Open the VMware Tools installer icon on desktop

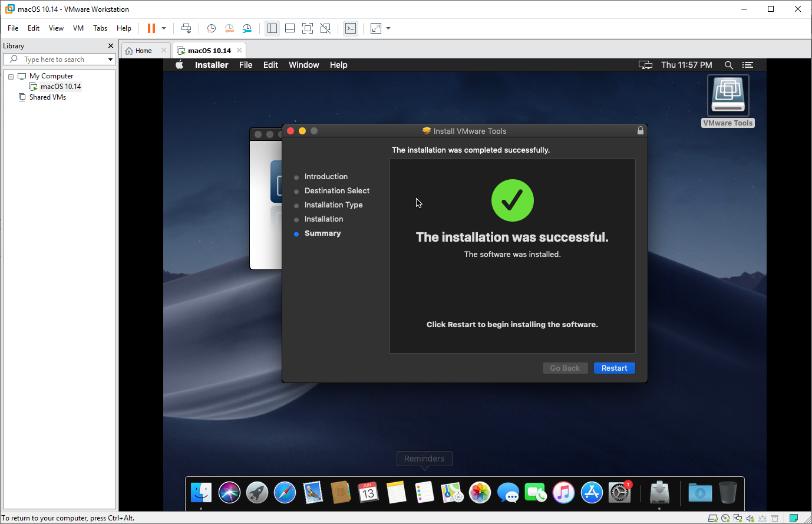click(728, 94)
